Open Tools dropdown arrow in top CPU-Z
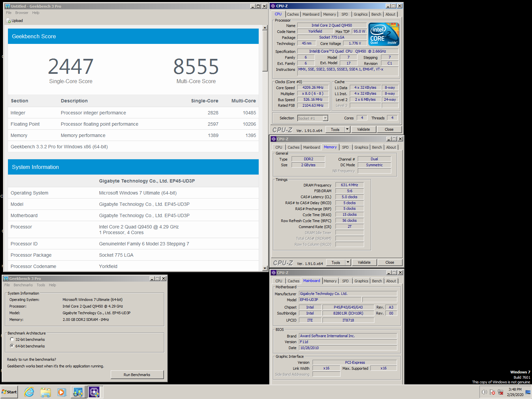This screenshot has height=399, width=532. (x=347, y=129)
